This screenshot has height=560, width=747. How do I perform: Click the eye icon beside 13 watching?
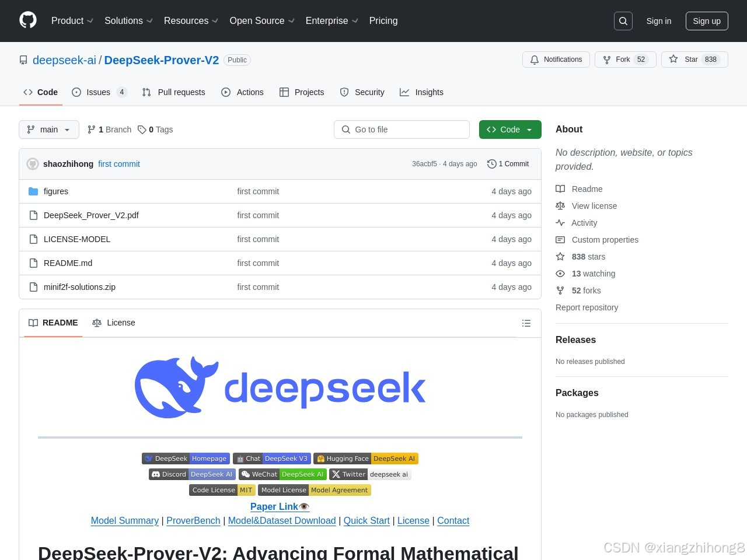point(560,274)
